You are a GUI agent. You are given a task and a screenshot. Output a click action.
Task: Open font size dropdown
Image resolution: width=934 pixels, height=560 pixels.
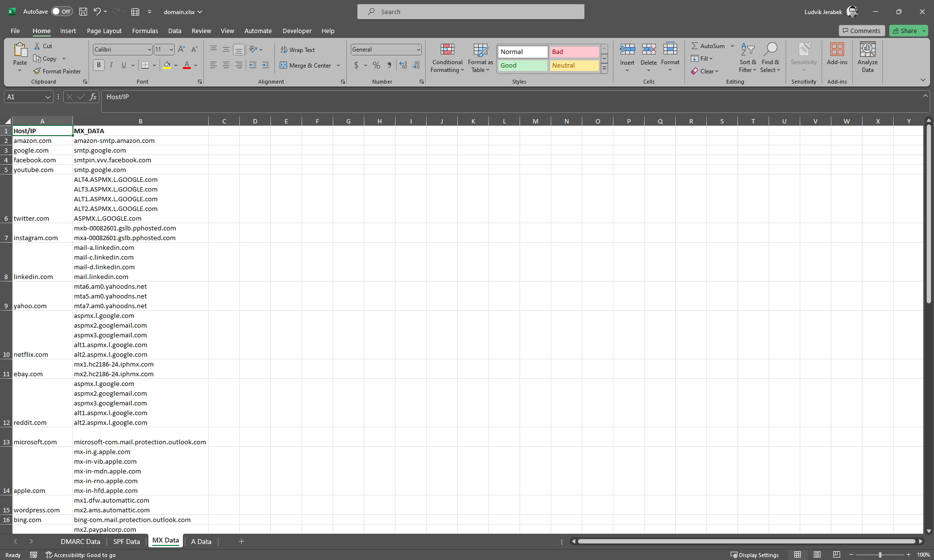[x=171, y=50]
